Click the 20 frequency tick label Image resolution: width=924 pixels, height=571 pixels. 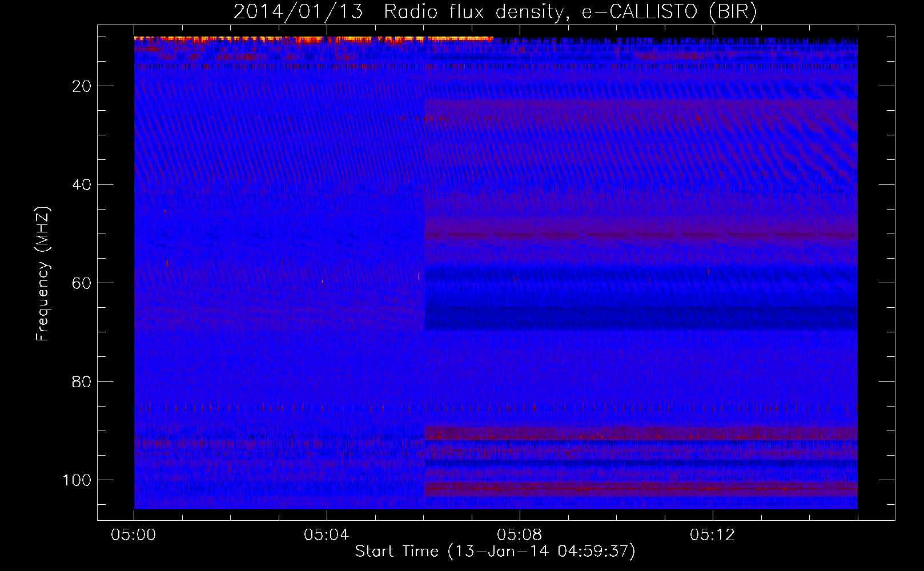(x=82, y=86)
